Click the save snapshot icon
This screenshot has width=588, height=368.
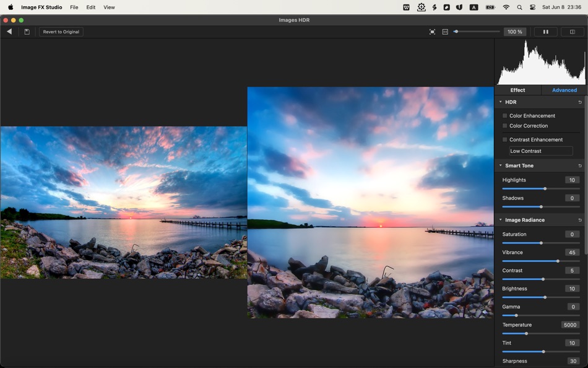point(27,32)
